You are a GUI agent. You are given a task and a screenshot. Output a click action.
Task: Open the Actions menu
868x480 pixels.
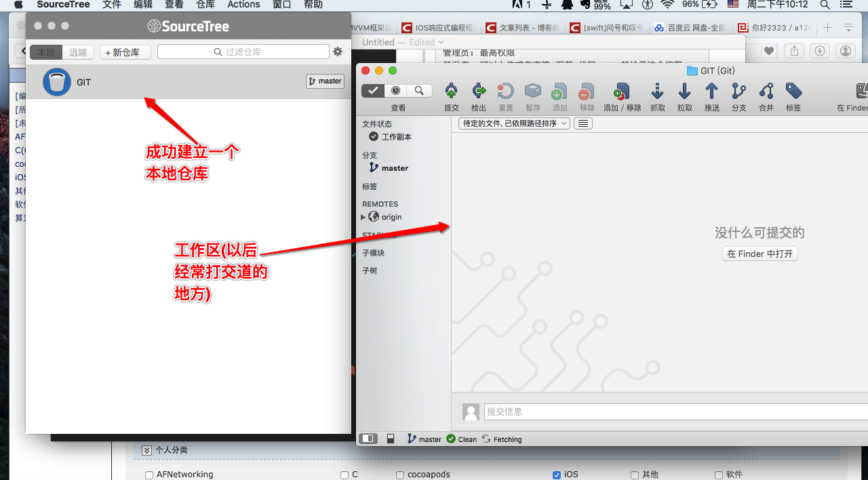(x=243, y=5)
